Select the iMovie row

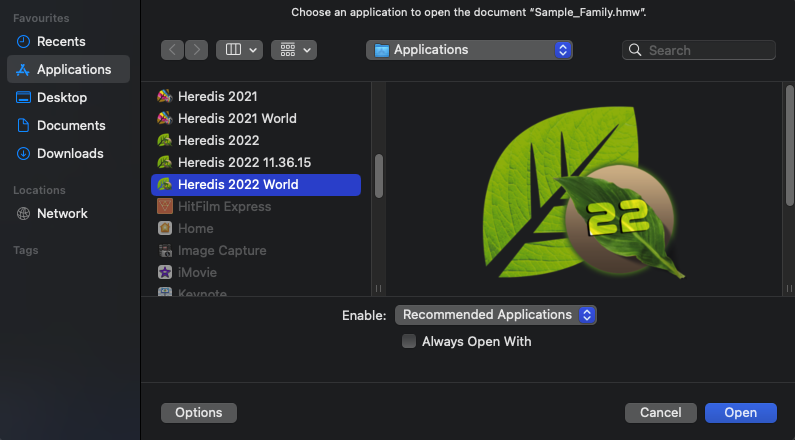click(256, 272)
